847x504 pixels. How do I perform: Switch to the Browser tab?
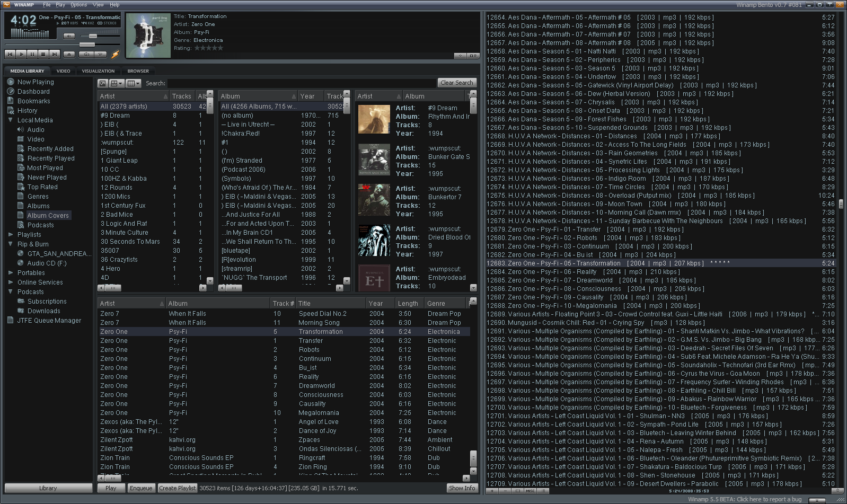coord(138,71)
